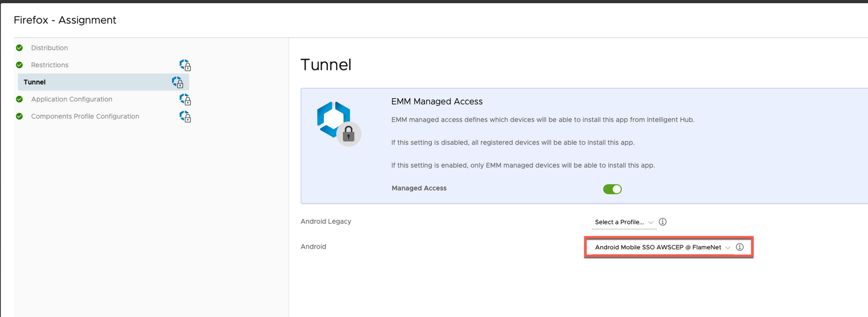Open the Android Legacy Select a Profile dropdown

[624, 222]
